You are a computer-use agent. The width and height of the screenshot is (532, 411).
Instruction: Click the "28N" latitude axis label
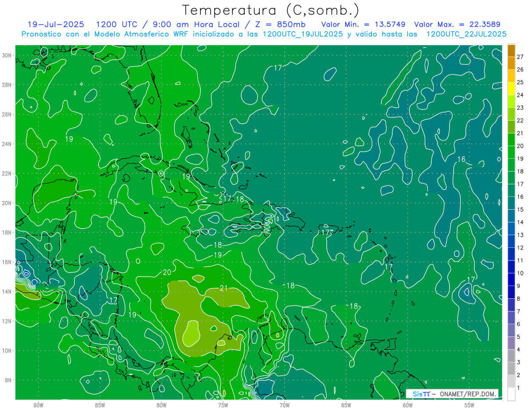pos(7,85)
